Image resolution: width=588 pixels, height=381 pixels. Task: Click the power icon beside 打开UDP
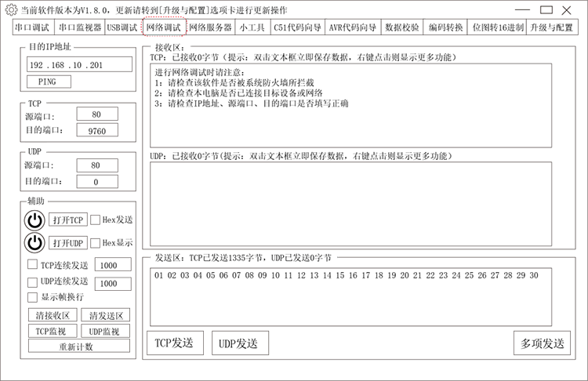(x=34, y=243)
